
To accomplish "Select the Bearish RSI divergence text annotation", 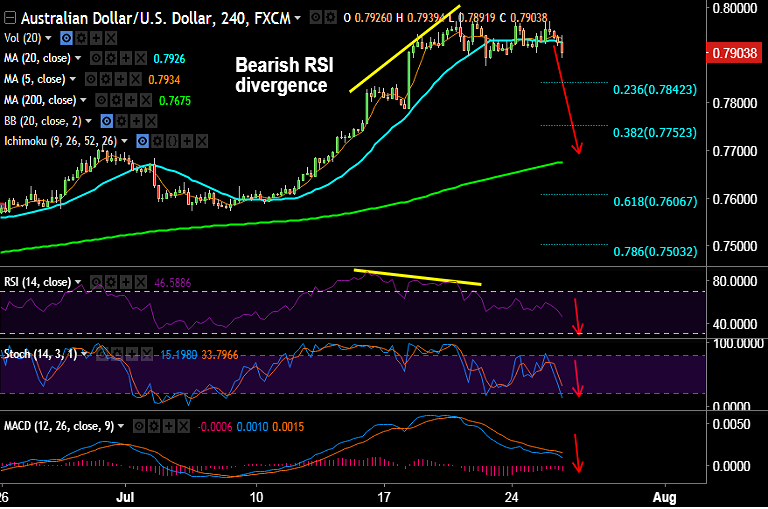I will coord(284,75).
